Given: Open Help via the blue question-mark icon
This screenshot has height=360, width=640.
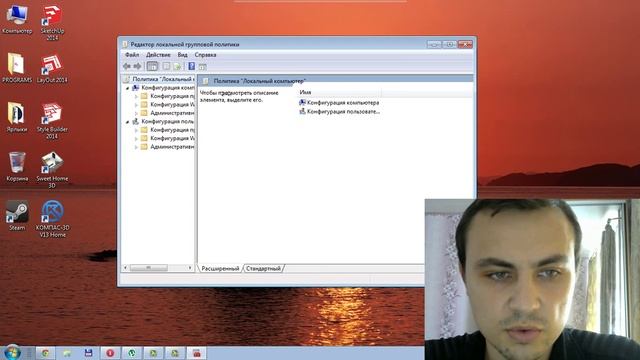Looking at the screenshot, I should point(191,66).
